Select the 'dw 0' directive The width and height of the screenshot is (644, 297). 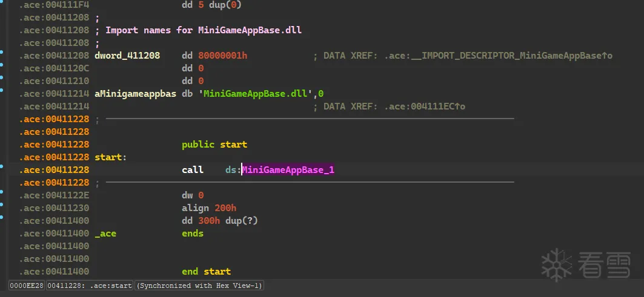tap(193, 195)
